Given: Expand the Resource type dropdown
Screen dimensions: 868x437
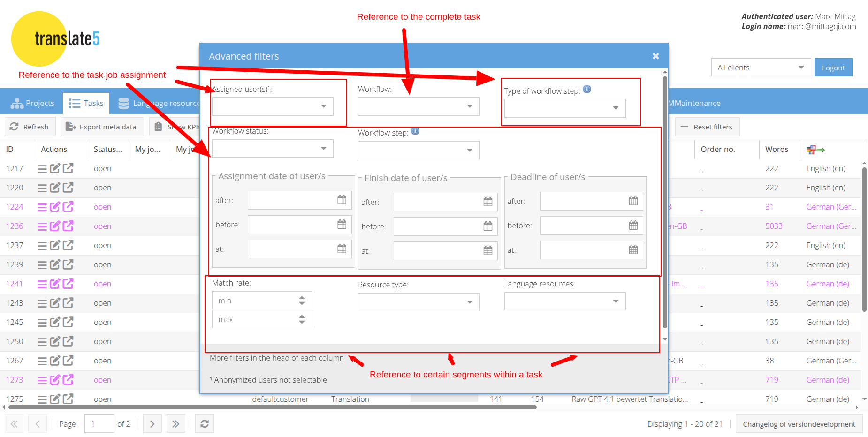Looking at the screenshot, I should click(469, 302).
